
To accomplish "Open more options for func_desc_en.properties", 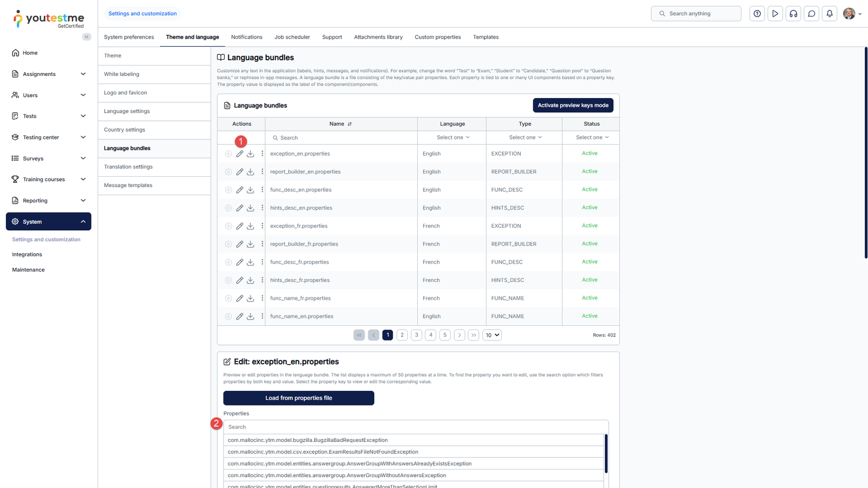I will click(262, 190).
